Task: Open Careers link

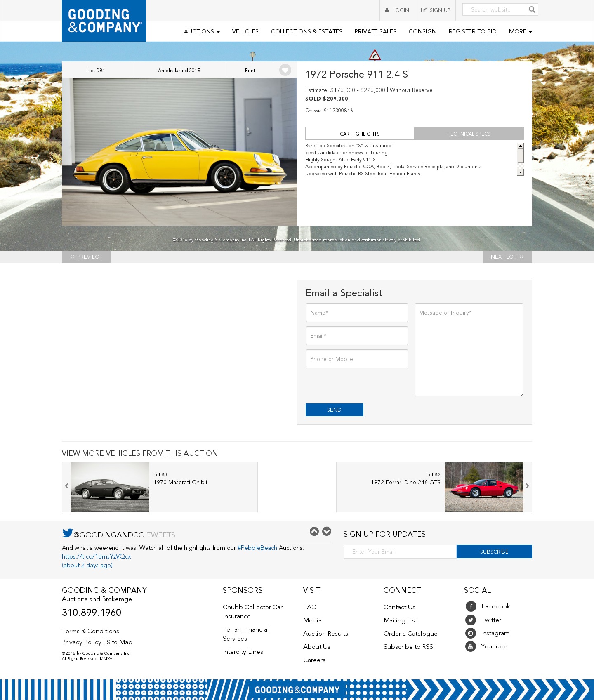Action: click(x=314, y=660)
